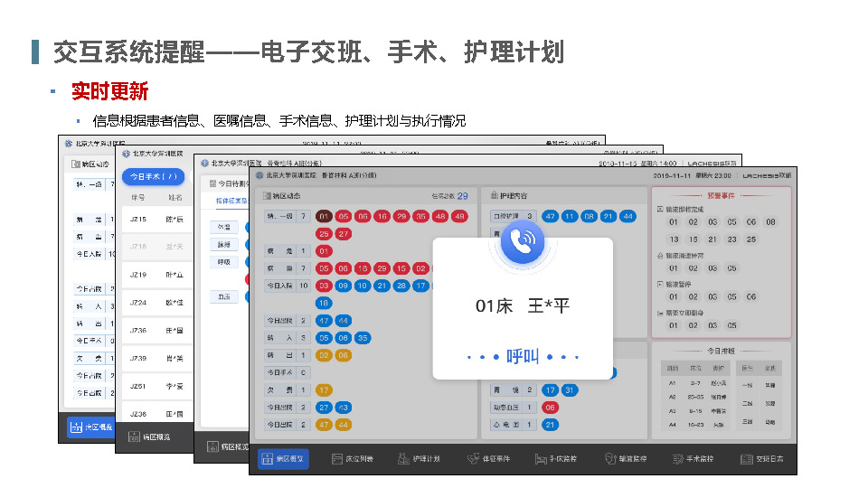Click the 体温 button in third window
The height and width of the screenshot is (488, 868).
click(223, 227)
